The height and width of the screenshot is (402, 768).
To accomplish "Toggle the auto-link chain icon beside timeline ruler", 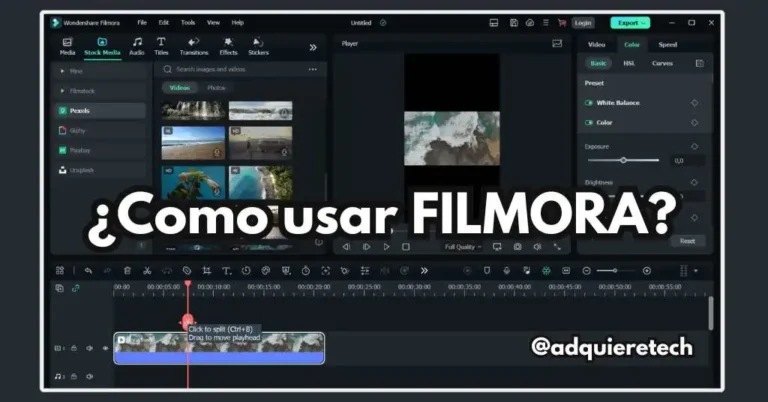I will (75, 288).
